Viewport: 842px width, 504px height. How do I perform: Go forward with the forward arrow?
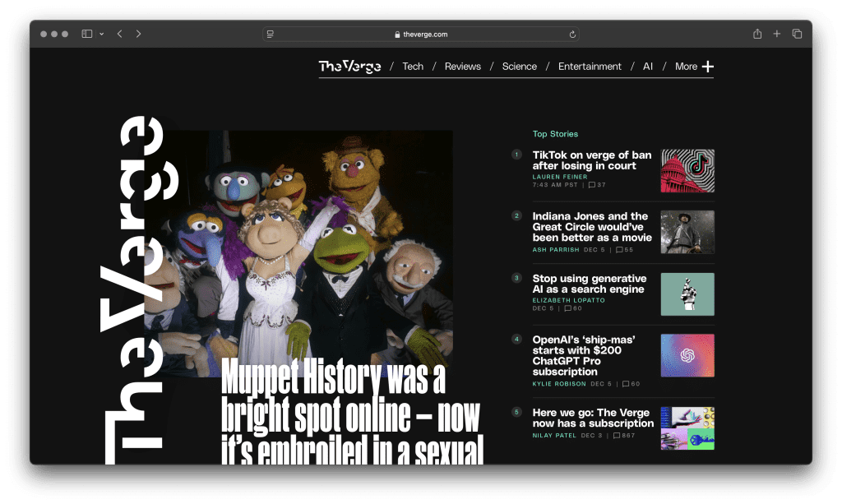[138, 34]
